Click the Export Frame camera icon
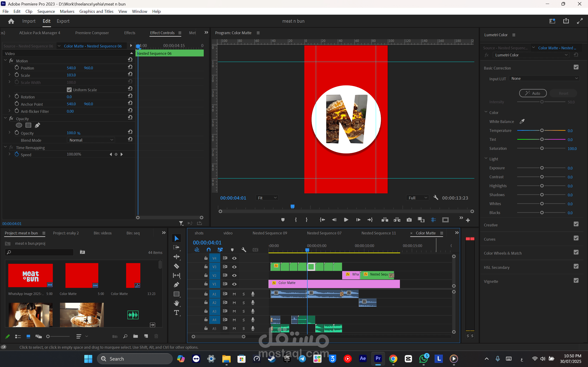The width and height of the screenshot is (588, 367). (x=409, y=220)
